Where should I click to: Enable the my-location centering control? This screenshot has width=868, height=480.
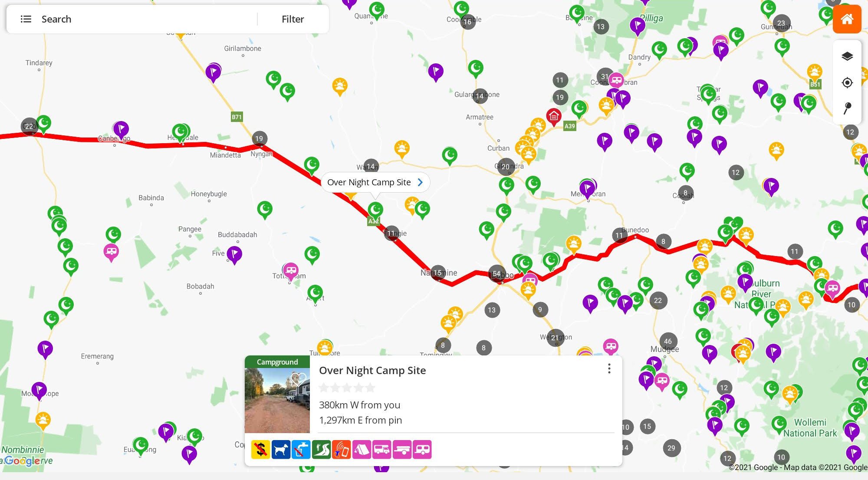click(x=847, y=83)
